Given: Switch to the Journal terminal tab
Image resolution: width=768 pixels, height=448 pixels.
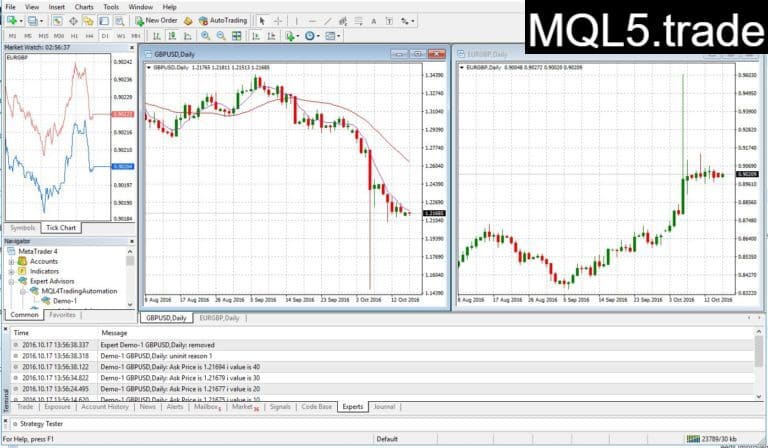Looking at the screenshot, I should pos(383,407).
